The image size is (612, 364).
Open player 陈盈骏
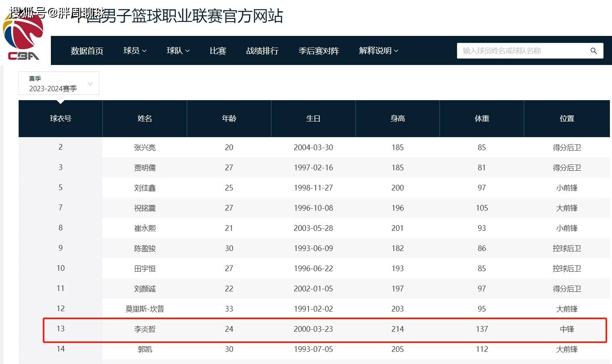coord(145,249)
